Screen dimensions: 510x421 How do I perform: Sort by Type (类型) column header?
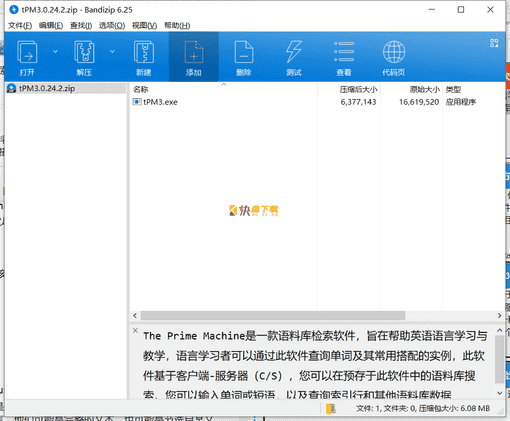click(x=453, y=89)
